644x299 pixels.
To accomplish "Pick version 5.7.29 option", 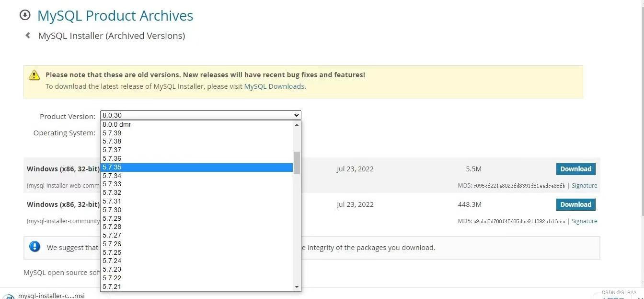I will point(196,218).
